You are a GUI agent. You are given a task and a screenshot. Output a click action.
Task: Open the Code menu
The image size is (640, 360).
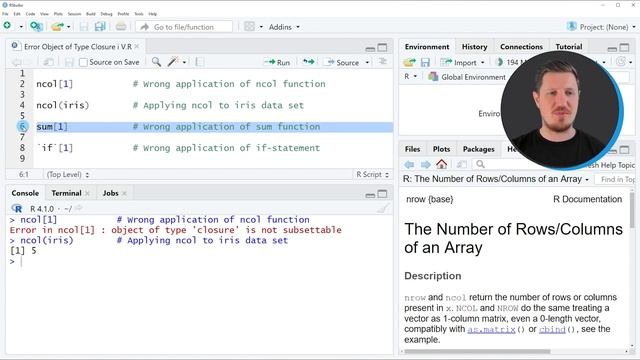31,14
